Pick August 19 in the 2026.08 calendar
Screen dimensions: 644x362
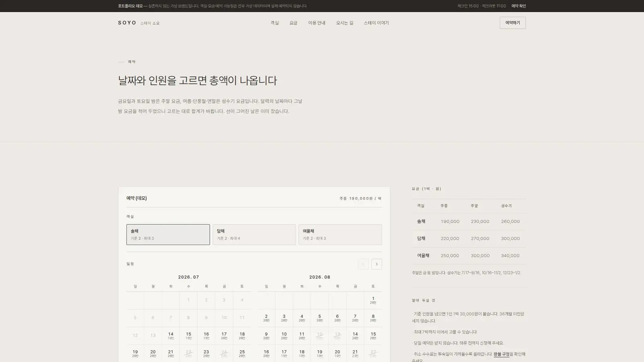(x=320, y=353)
